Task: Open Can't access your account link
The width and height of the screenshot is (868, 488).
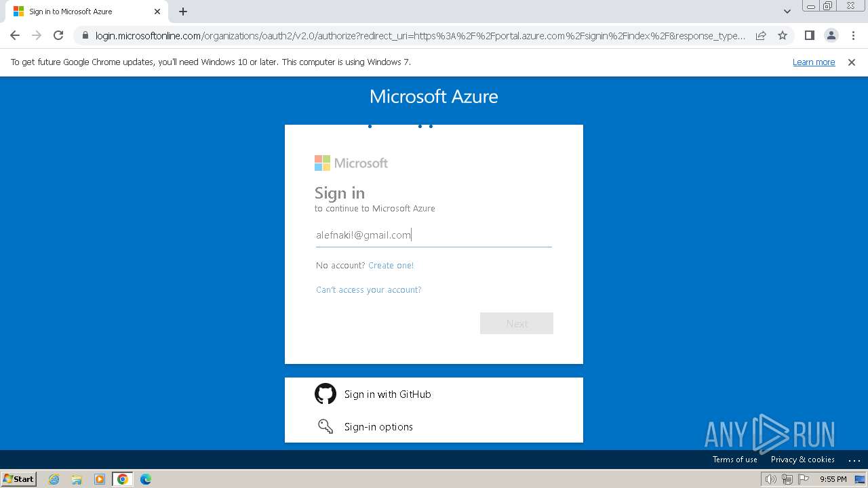Action: click(x=369, y=289)
